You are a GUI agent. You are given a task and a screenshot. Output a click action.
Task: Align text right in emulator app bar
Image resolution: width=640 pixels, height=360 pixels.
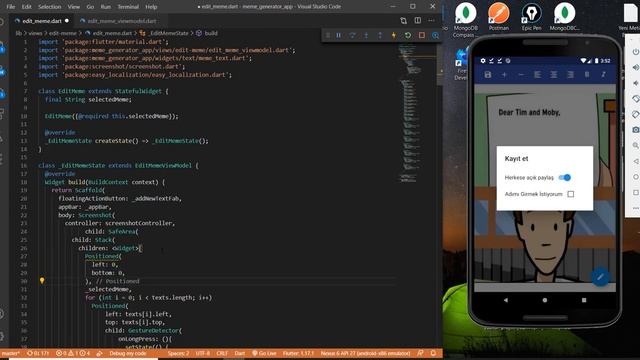tap(570, 75)
